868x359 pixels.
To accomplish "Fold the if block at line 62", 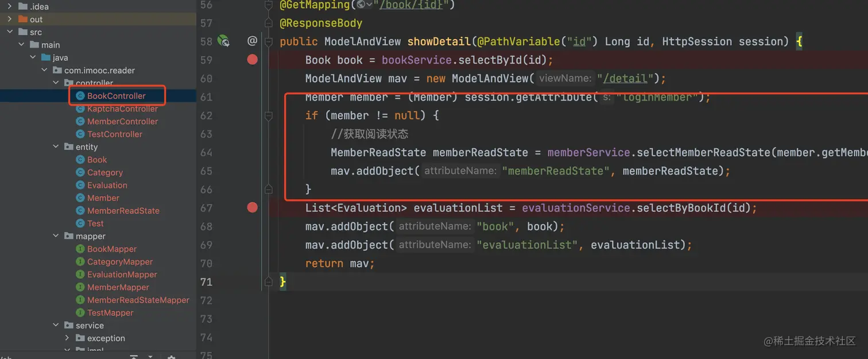I will click(x=268, y=115).
